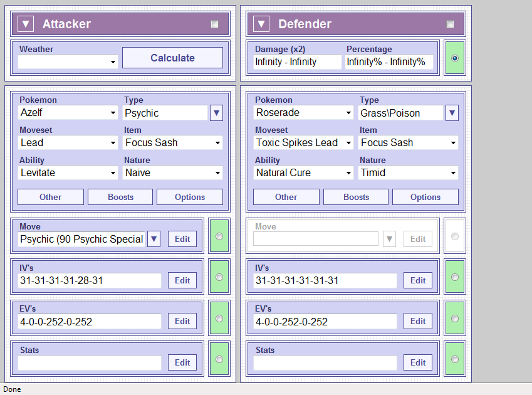
Task: Click arrow button beside attacker Psychic type
Action: (x=216, y=113)
